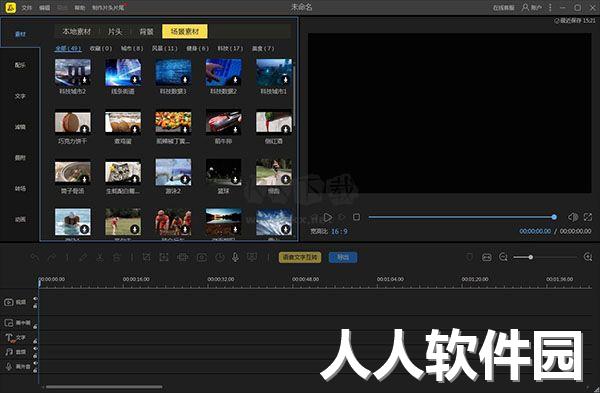Filter by 全部(49) category
600x393 pixels.
(x=68, y=48)
